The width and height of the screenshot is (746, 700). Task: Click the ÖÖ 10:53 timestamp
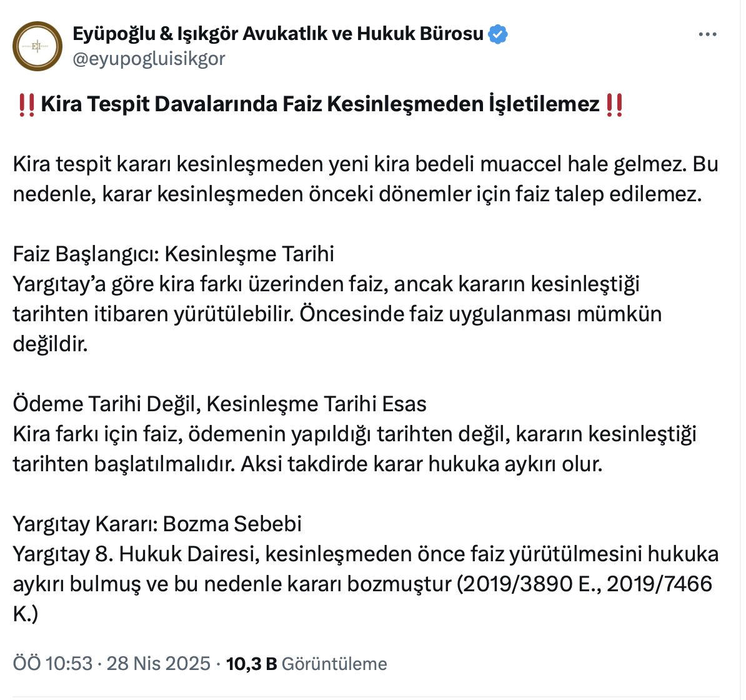(52, 663)
